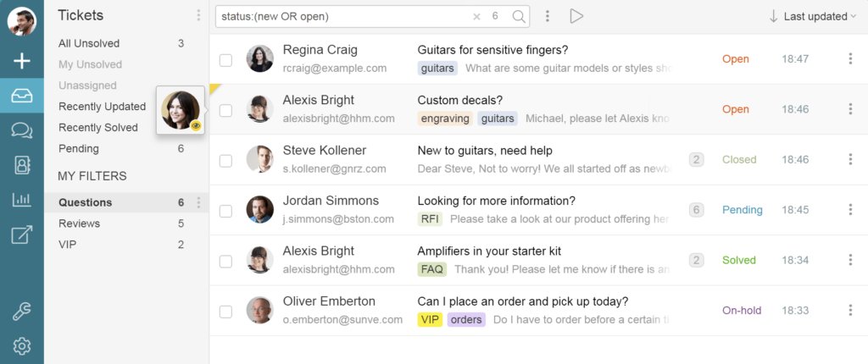Open the Last updated sort dropdown
This screenshot has width=868, height=364.
click(813, 17)
